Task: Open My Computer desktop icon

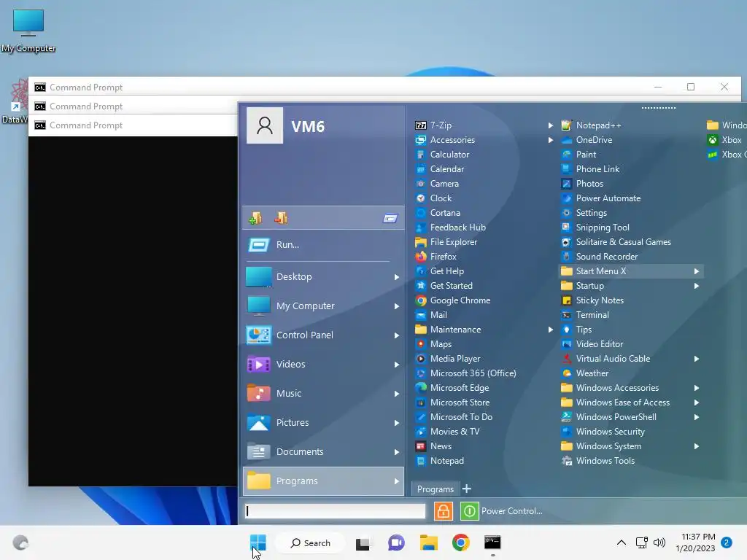Action: pos(28,31)
